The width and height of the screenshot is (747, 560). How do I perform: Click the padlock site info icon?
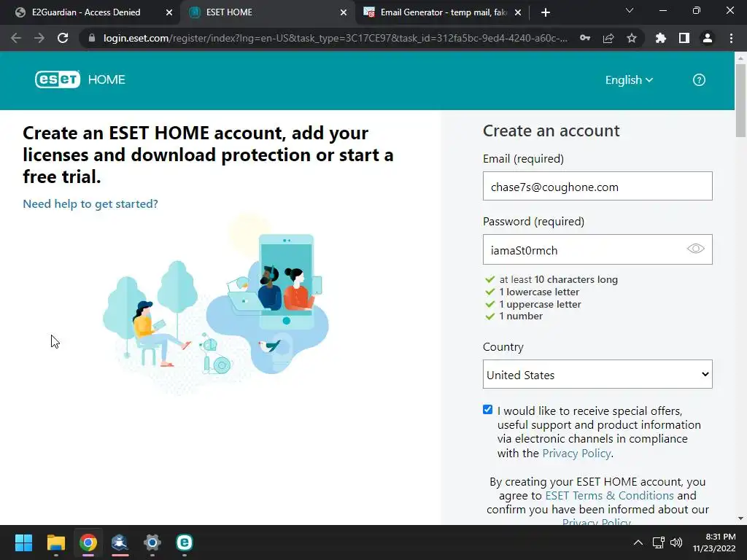tap(92, 38)
